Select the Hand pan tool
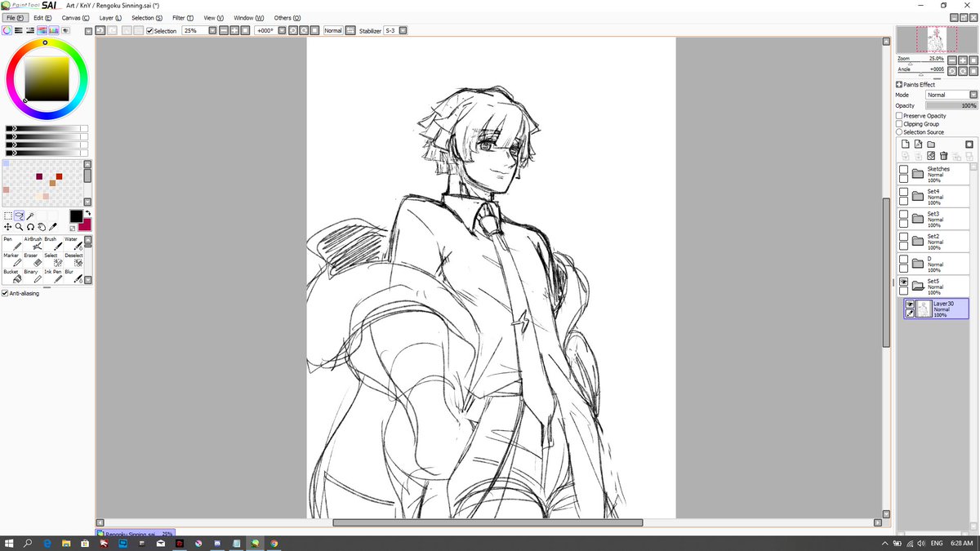Image resolution: width=980 pixels, height=551 pixels. pyautogui.click(x=42, y=227)
